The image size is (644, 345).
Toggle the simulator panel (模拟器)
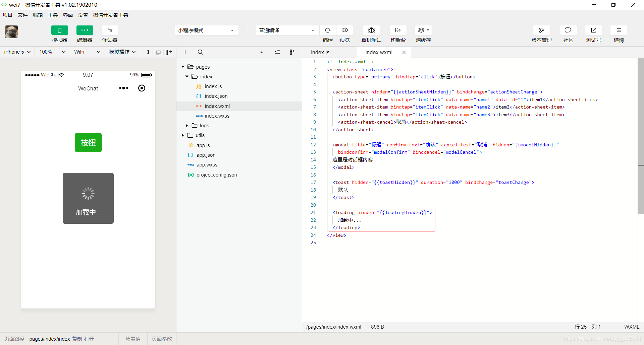(x=59, y=30)
